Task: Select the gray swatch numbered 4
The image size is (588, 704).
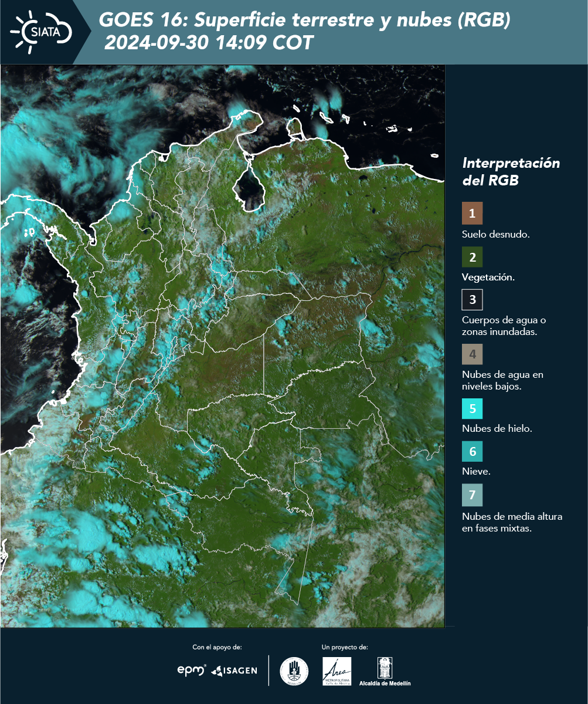Action: [x=472, y=354]
